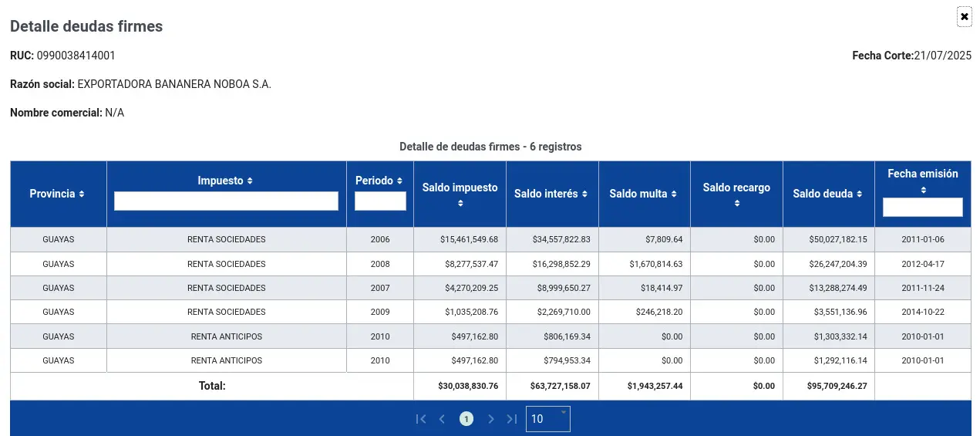Click saldo interés $806,169.34 cell
Image resolution: width=980 pixels, height=436 pixels.
552,336
